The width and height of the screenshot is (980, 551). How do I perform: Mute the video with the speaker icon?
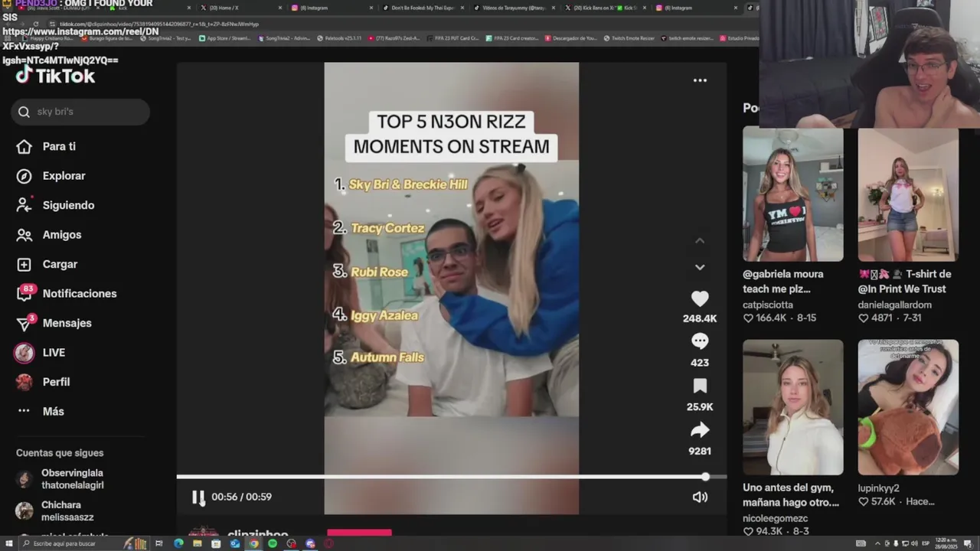[700, 497]
